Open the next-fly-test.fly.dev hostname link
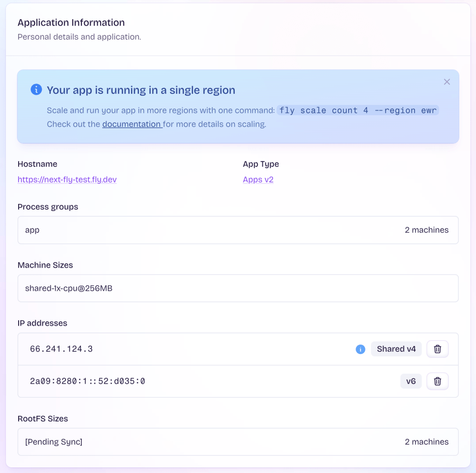 pyautogui.click(x=67, y=179)
